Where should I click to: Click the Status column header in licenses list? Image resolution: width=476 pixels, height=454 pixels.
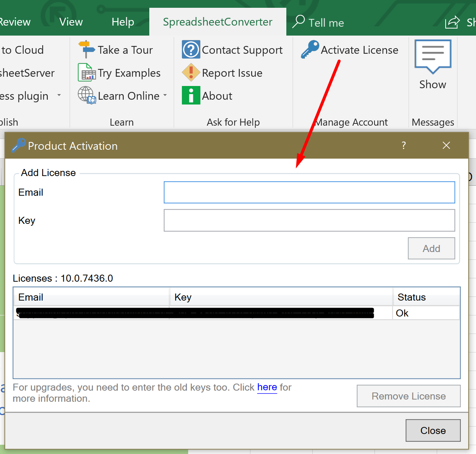[x=426, y=297]
